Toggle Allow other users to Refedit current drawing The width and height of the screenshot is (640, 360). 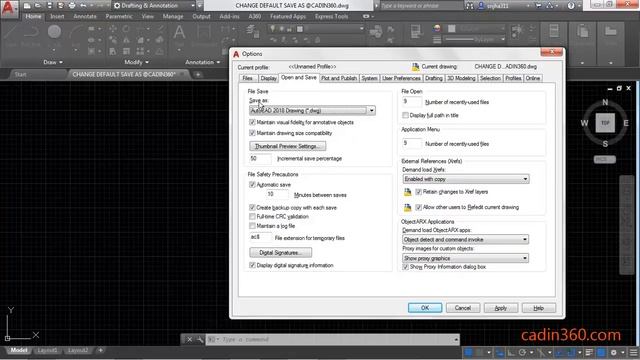[418, 207]
